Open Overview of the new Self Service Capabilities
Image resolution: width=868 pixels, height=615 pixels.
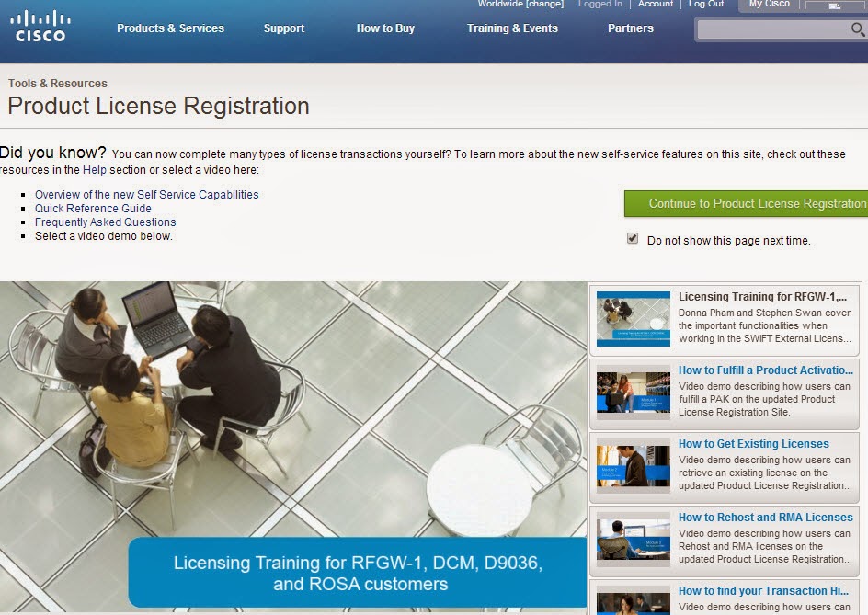coord(147,195)
